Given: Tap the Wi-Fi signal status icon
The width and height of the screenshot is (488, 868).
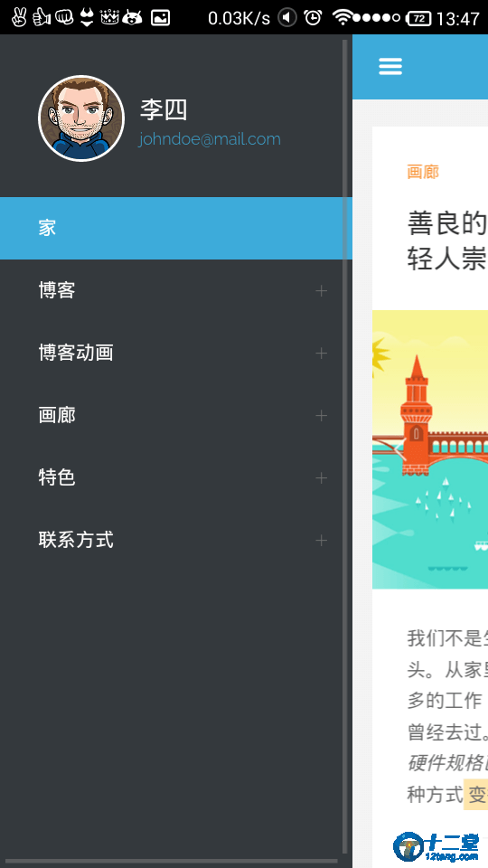Looking at the screenshot, I should 342,18.
